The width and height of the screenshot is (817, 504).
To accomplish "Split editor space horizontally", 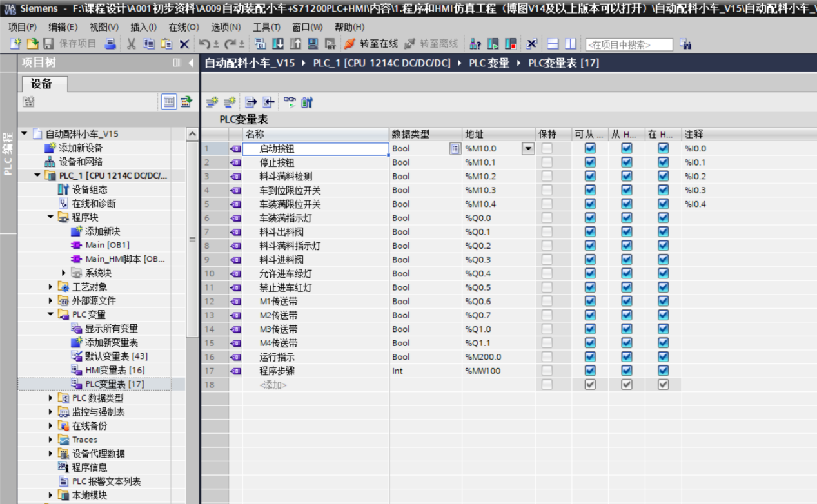I will pyautogui.click(x=553, y=44).
